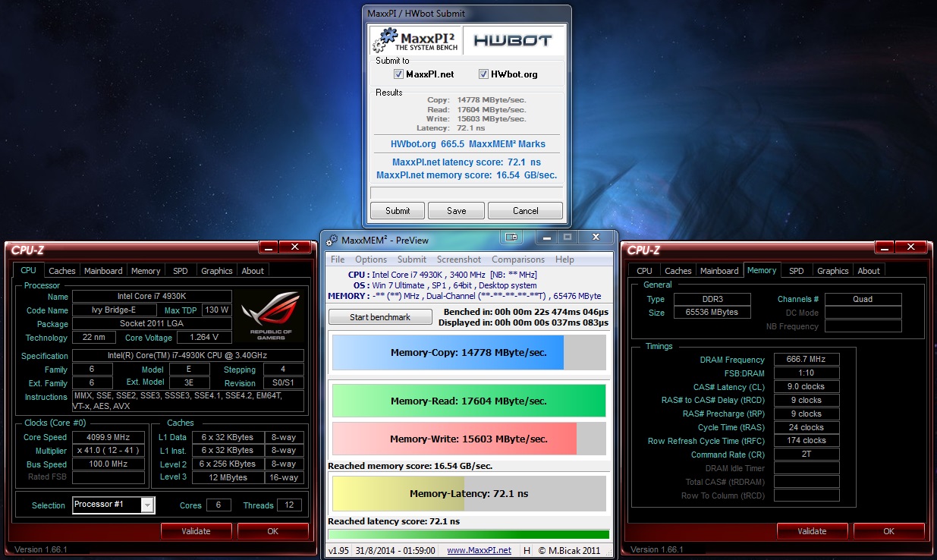Click the Core Speed value 4099.9 MHz
The height and width of the screenshot is (560, 937).
coord(108,437)
